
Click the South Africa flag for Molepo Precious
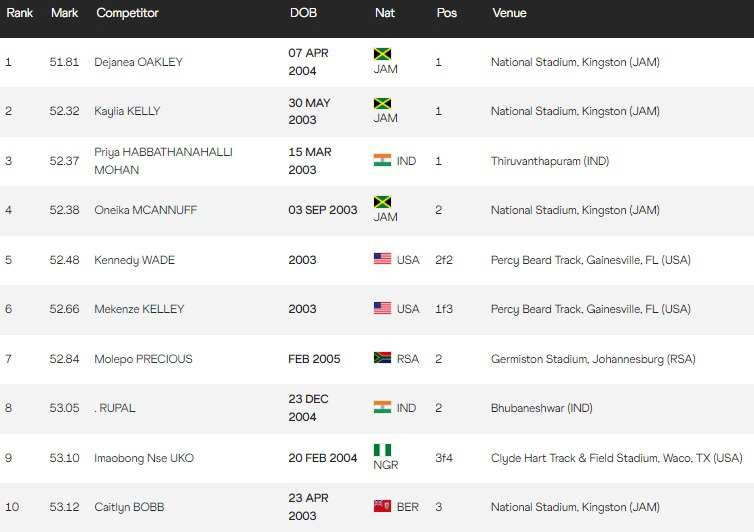point(382,358)
